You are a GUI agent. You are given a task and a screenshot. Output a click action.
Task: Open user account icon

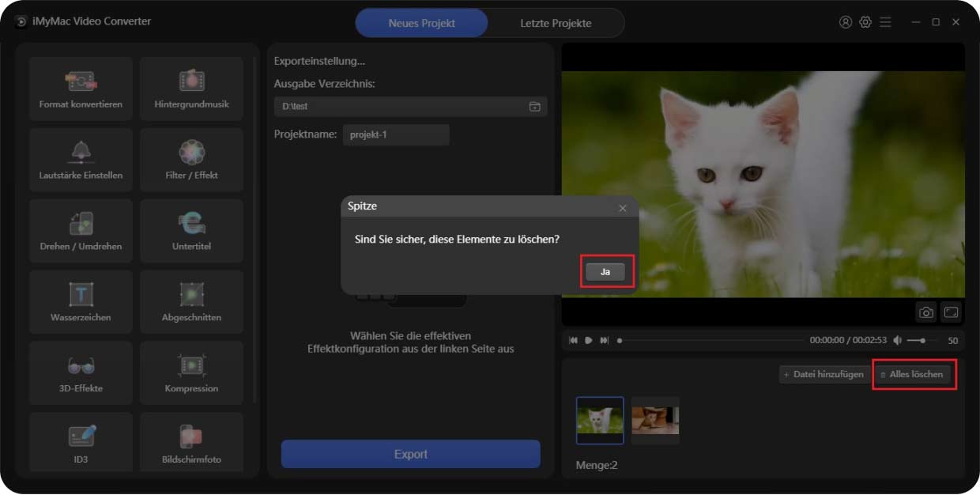point(846,22)
